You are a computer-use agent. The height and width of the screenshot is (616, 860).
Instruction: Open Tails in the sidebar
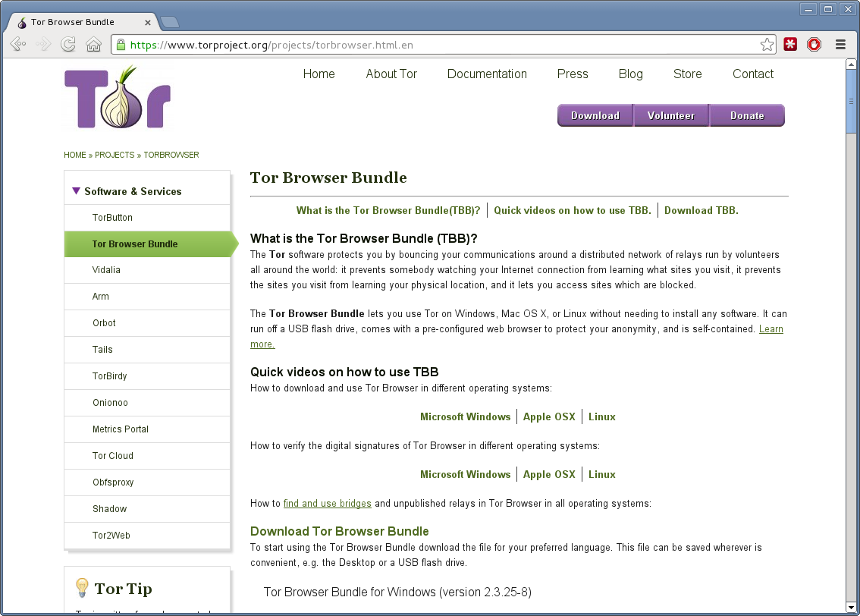[147, 350]
